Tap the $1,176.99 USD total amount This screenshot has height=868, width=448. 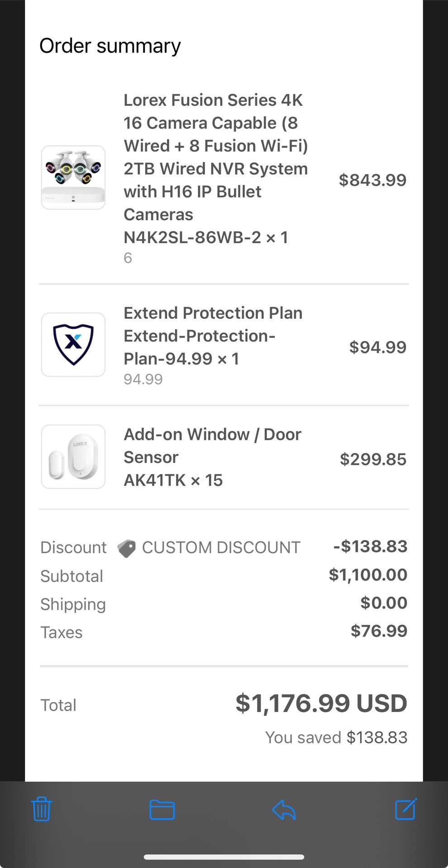click(x=321, y=703)
